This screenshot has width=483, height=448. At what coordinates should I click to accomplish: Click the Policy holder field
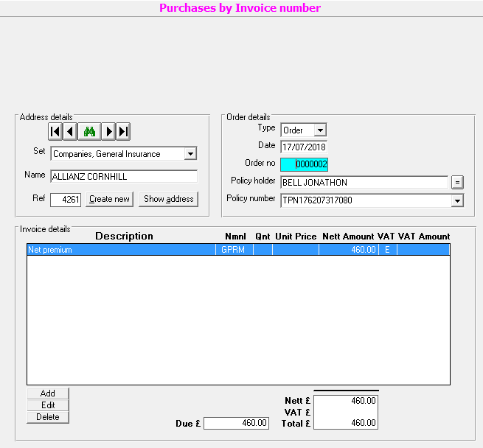click(x=364, y=182)
